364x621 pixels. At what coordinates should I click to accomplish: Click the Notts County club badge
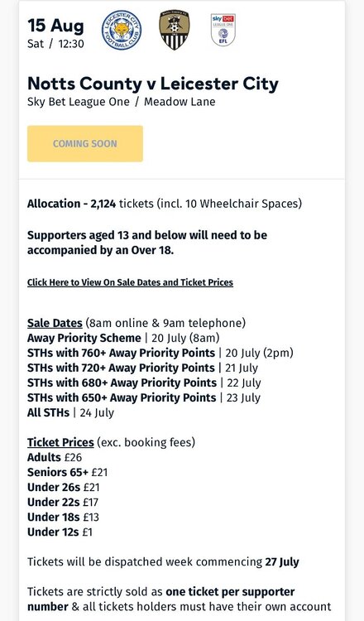[x=174, y=30]
